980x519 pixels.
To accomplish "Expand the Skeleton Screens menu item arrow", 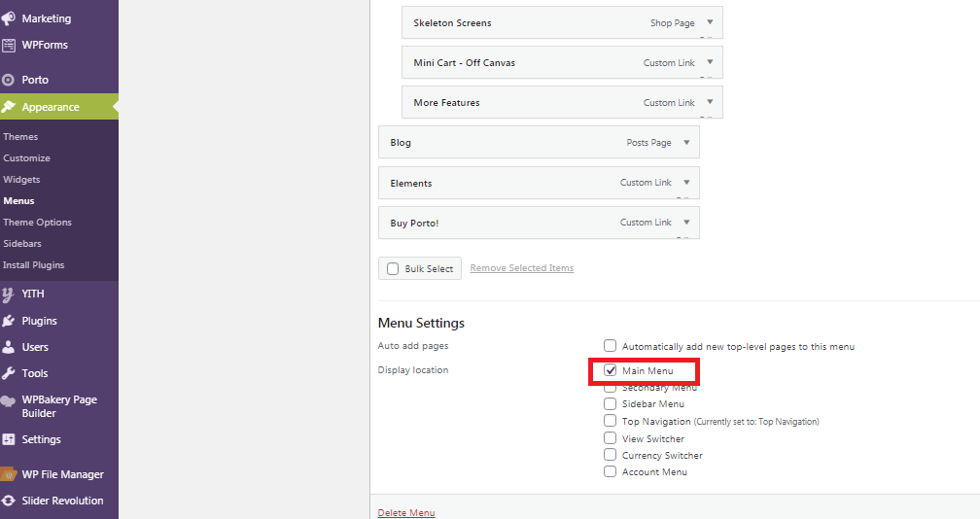I will coord(710,22).
